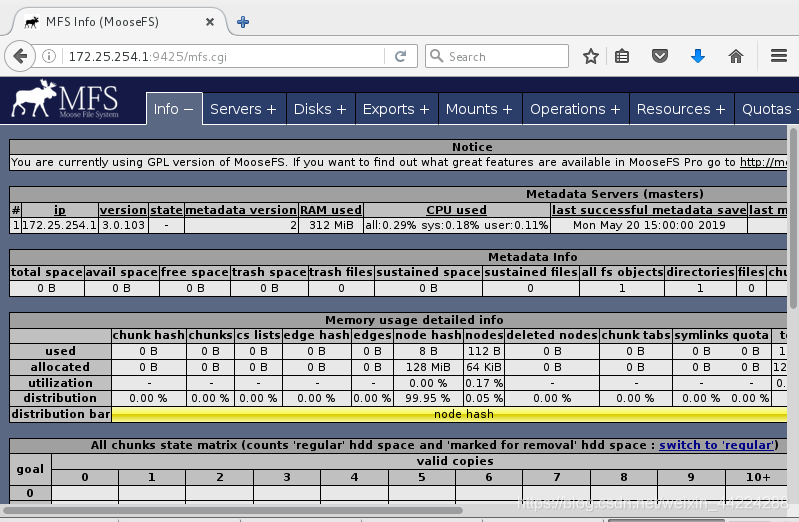This screenshot has height=522, width=799.
Task: Click the magnifier icon in search box
Action: click(436, 56)
